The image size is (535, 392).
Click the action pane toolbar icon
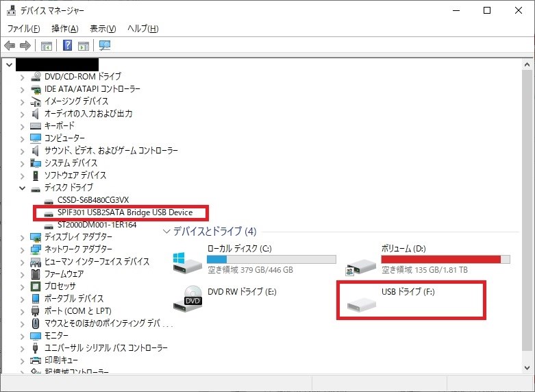pos(84,45)
